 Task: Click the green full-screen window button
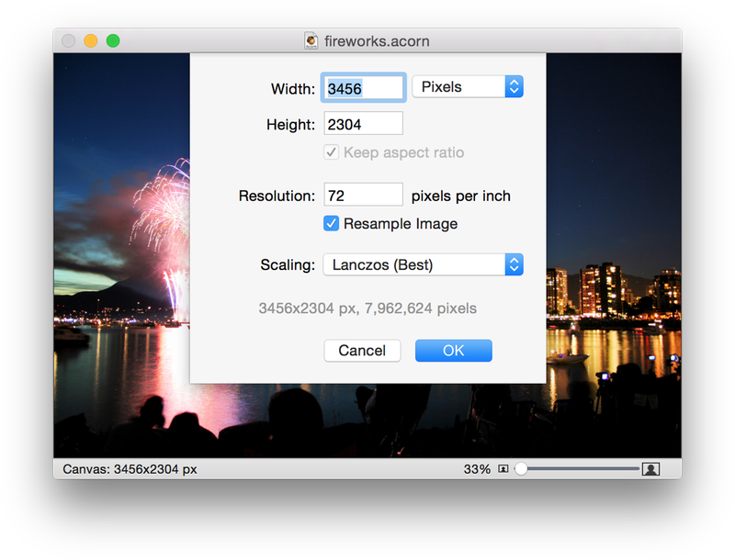(x=113, y=41)
